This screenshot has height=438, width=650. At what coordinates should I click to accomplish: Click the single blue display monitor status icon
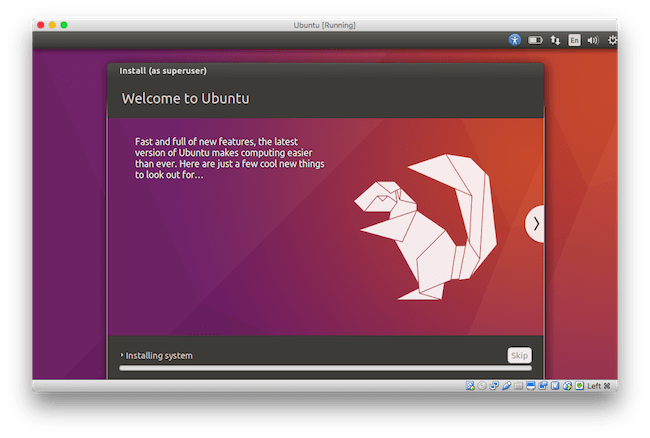point(531,386)
